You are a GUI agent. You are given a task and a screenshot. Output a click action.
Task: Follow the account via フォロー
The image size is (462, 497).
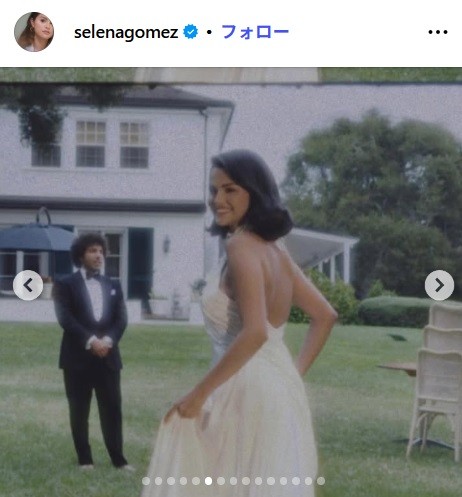(255, 32)
